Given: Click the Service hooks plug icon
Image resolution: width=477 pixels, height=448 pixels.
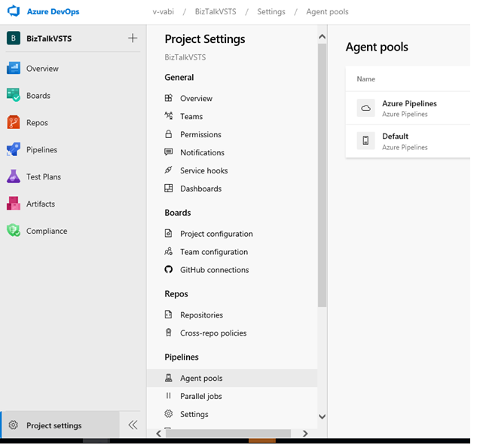Looking at the screenshot, I should 169,170.
